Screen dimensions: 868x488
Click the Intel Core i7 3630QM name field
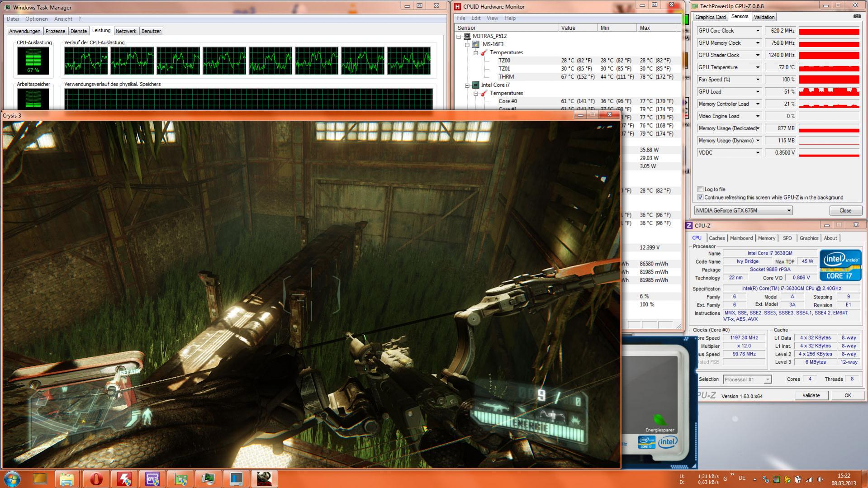[769, 254]
